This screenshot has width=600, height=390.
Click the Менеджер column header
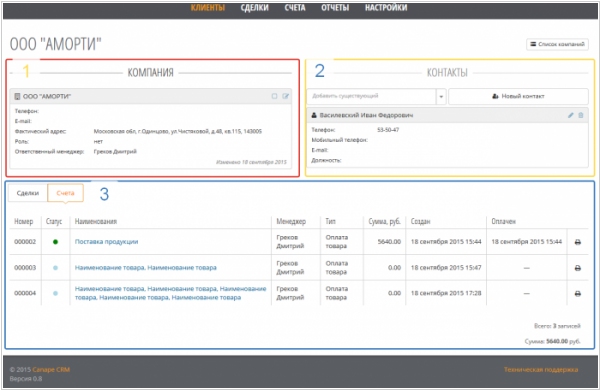pos(291,221)
